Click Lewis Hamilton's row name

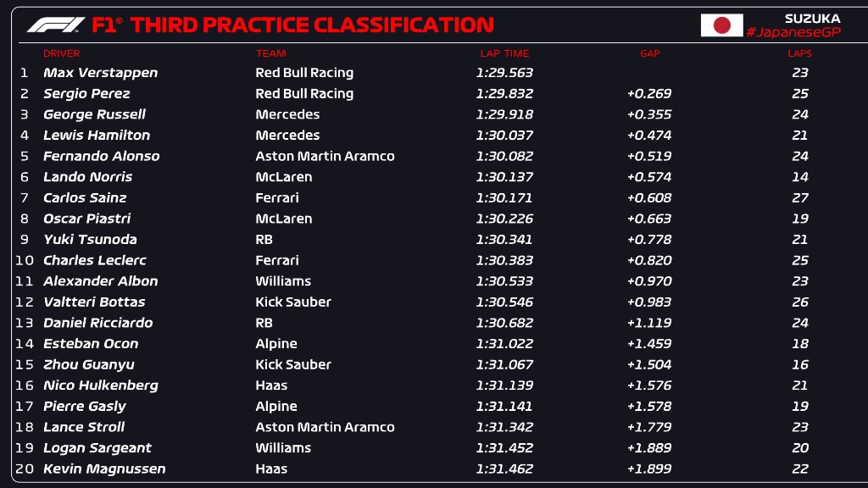point(97,136)
